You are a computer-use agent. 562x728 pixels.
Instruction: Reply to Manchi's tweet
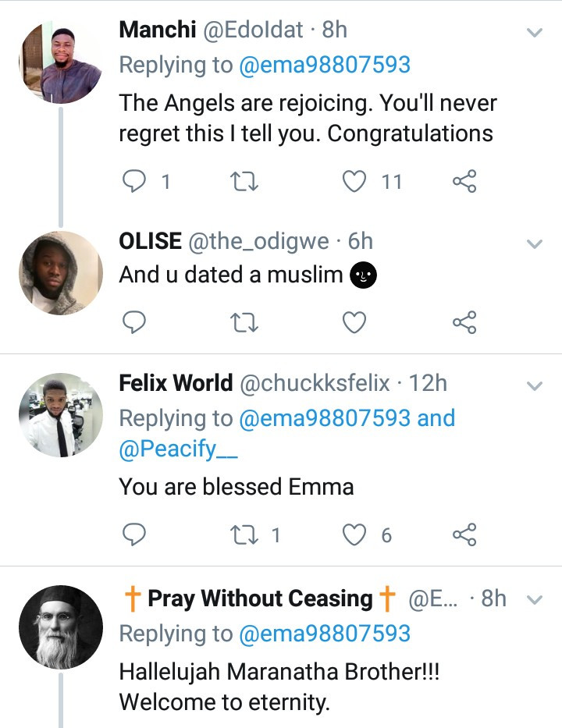tap(136, 182)
